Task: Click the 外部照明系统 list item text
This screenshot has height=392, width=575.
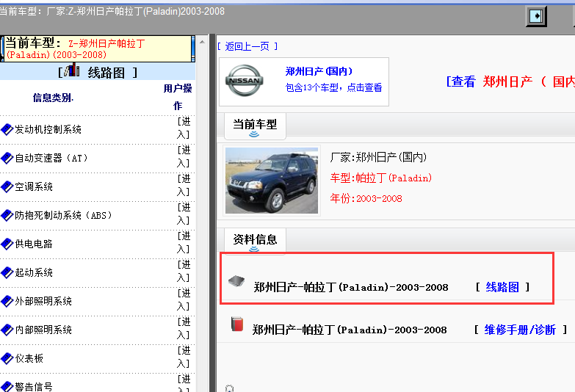Action: [43, 301]
